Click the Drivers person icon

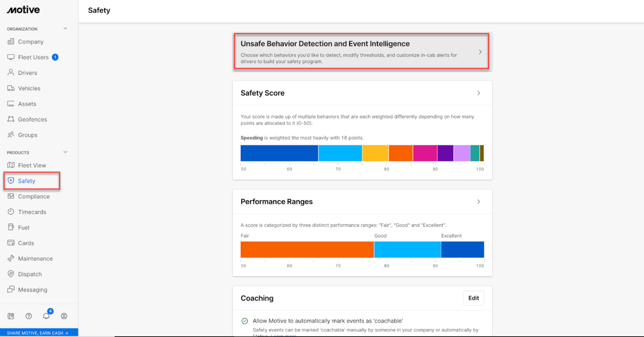(11, 72)
